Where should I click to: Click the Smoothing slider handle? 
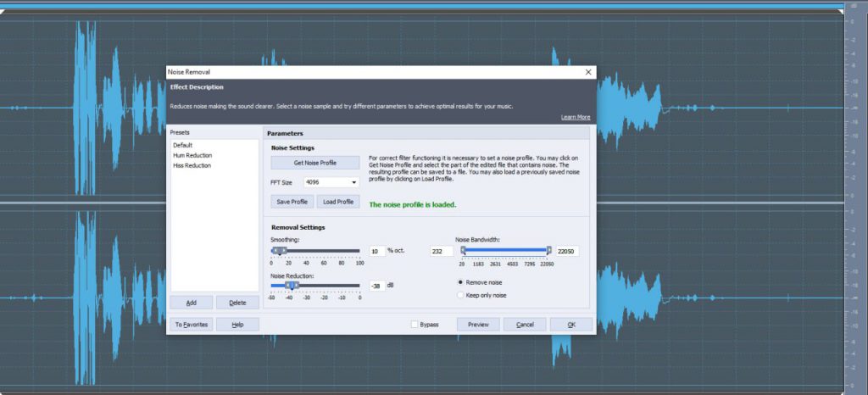279,251
